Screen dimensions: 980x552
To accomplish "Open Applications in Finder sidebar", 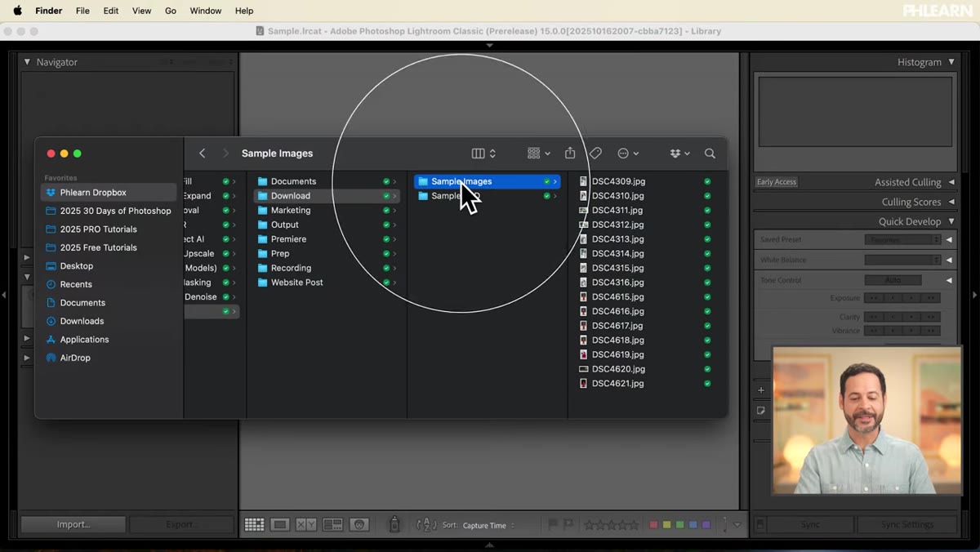I will tap(84, 340).
